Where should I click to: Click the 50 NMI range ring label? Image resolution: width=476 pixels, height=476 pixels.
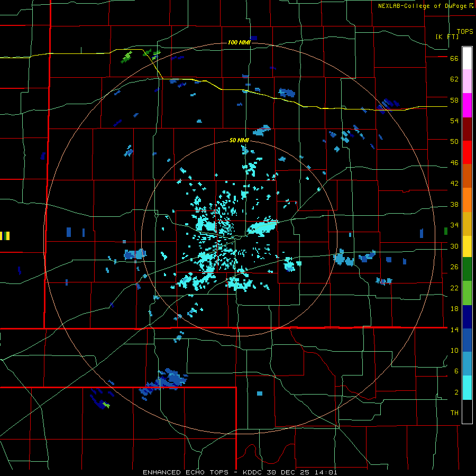pyautogui.click(x=239, y=141)
